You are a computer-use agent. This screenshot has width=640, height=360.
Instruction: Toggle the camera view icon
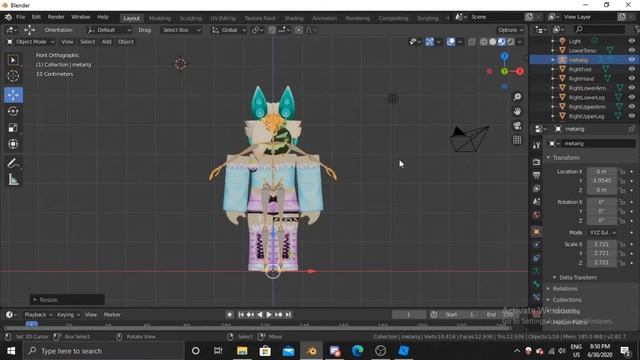pos(517,125)
